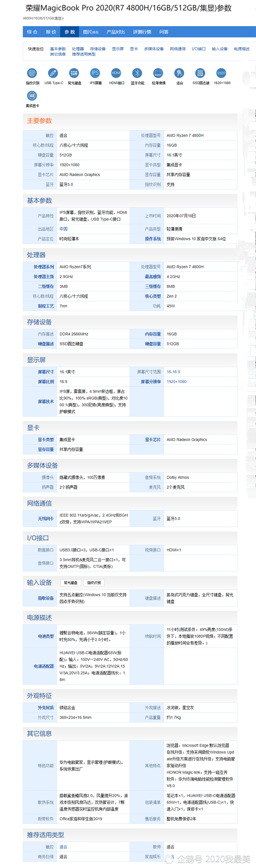256x868 pixels.
Task: Click the 核心类型 label link
Action: (x=153, y=296)
